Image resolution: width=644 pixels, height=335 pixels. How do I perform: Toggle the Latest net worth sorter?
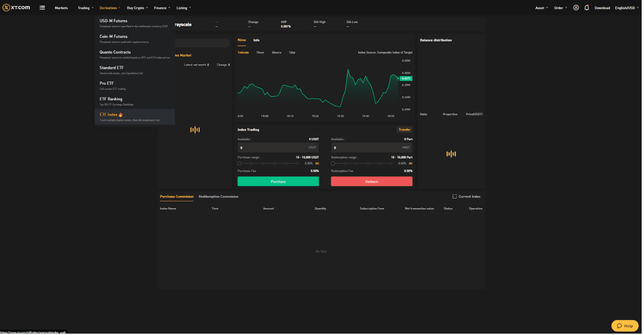pos(195,65)
